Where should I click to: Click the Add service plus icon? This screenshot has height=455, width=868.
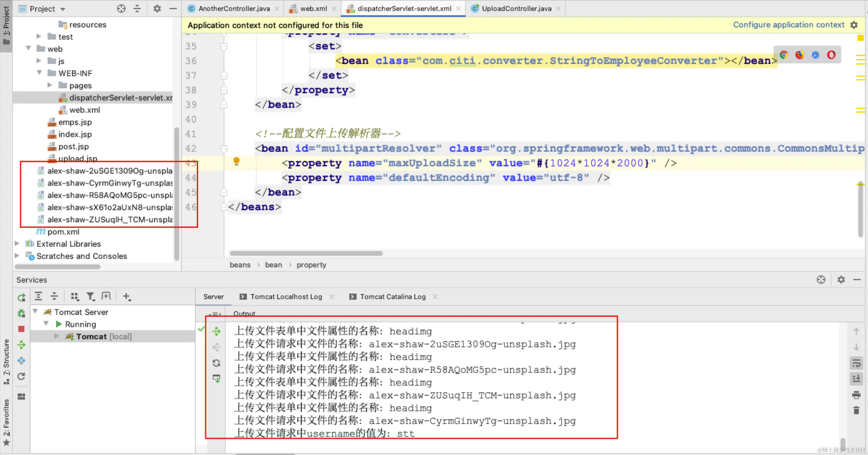click(126, 296)
